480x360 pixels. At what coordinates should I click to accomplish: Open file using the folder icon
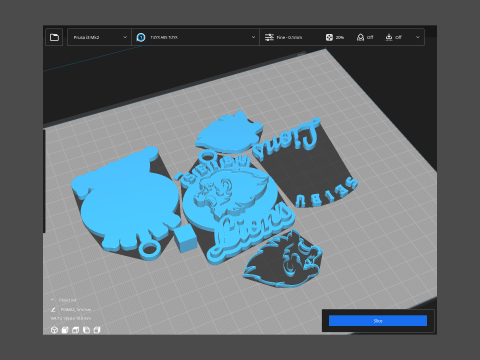tap(54, 37)
